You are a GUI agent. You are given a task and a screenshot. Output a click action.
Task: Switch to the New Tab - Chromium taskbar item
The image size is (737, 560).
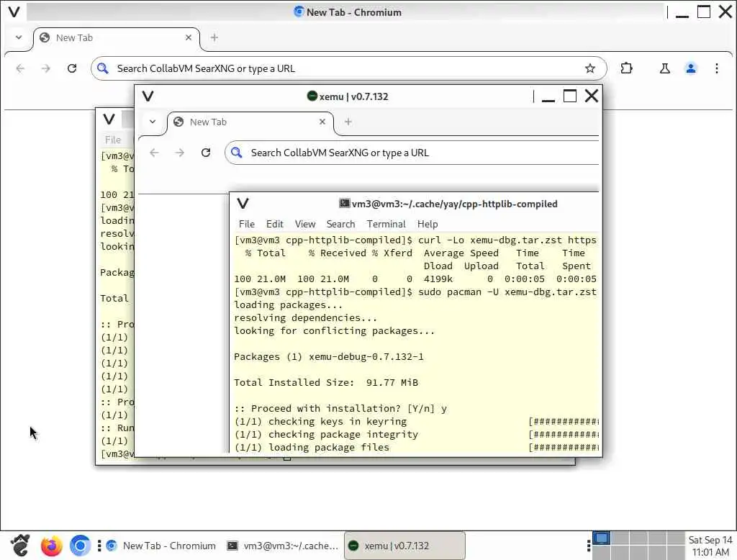click(x=161, y=546)
